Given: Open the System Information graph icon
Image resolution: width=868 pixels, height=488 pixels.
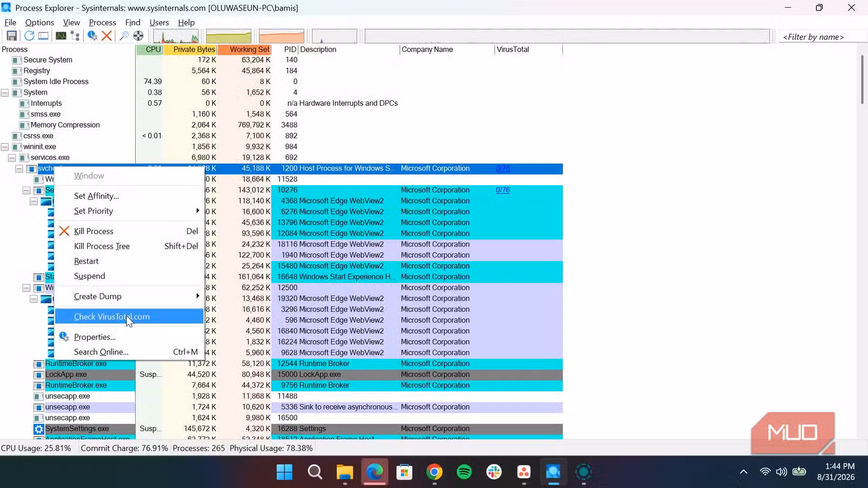Looking at the screenshot, I should click(x=61, y=36).
